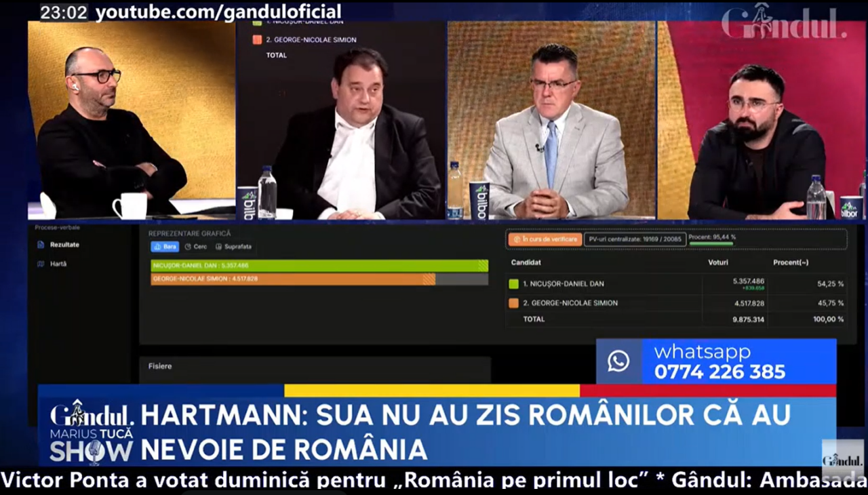Click the WhatsApp number 0774 226 385
The width and height of the screenshot is (868, 495).
(719, 372)
